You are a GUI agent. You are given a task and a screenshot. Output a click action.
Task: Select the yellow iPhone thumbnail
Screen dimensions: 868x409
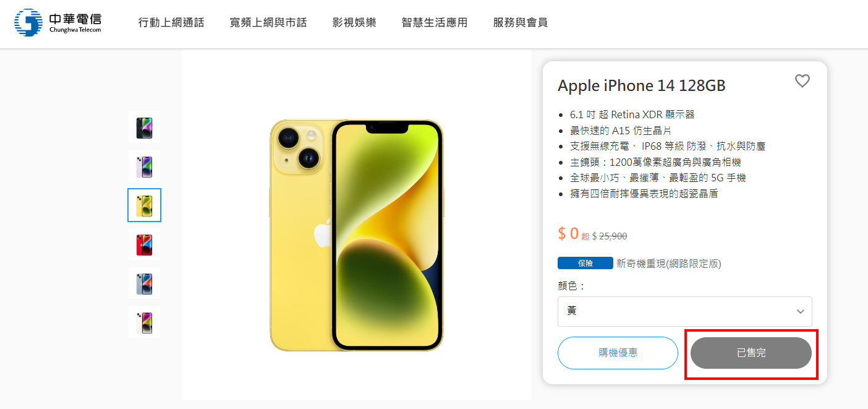tap(144, 205)
